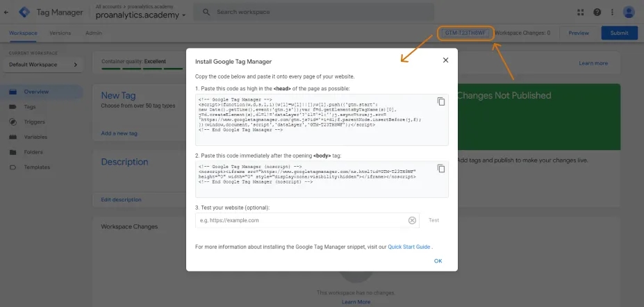Copy the head code snippet
Viewport: 644px width, 307px height.
click(441, 101)
